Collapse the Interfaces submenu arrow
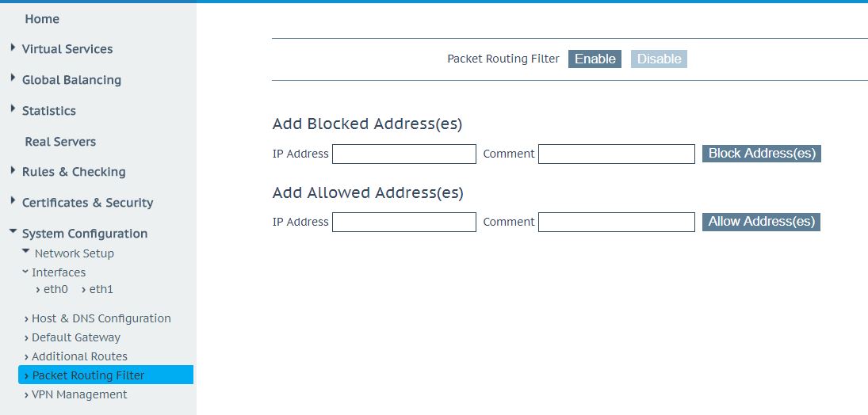Screen dimensions: 868x415 [25, 272]
